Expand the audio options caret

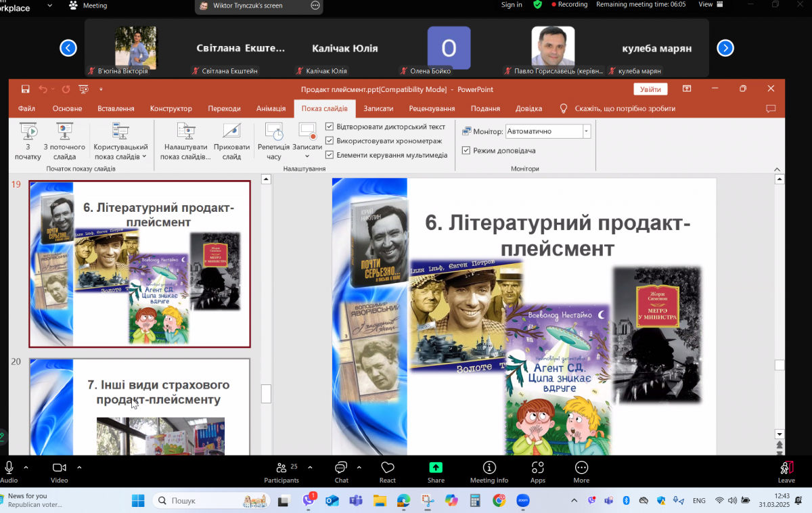click(x=26, y=467)
